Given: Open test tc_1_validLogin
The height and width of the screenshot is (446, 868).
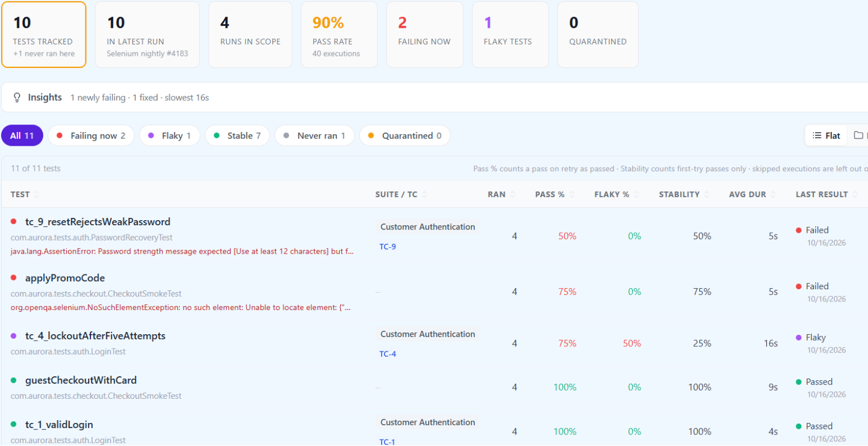Looking at the screenshot, I should (x=59, y=425).
